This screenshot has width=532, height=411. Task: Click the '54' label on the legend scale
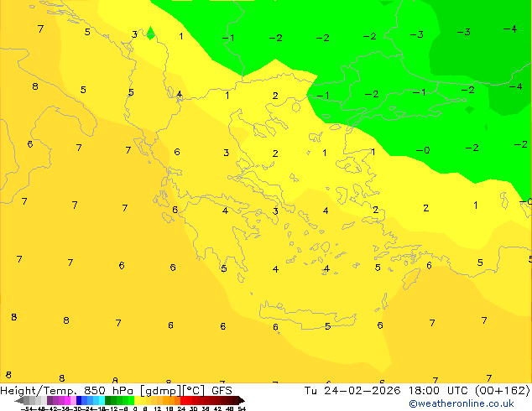point(242,408)
